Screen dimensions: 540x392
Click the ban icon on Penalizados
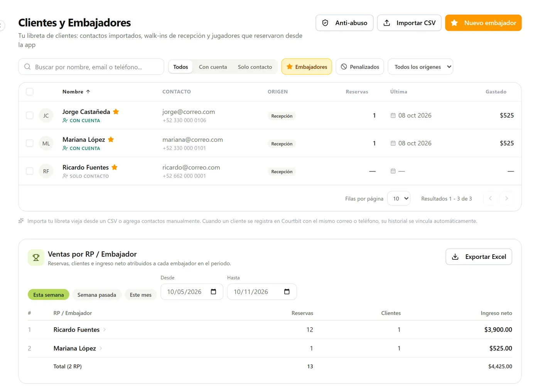[x=344, y=67]
